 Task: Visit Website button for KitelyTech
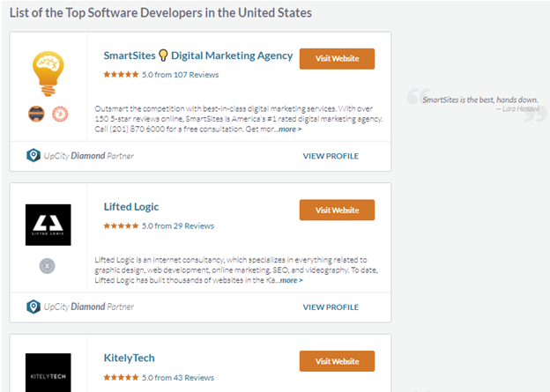[x=337, y=361]
